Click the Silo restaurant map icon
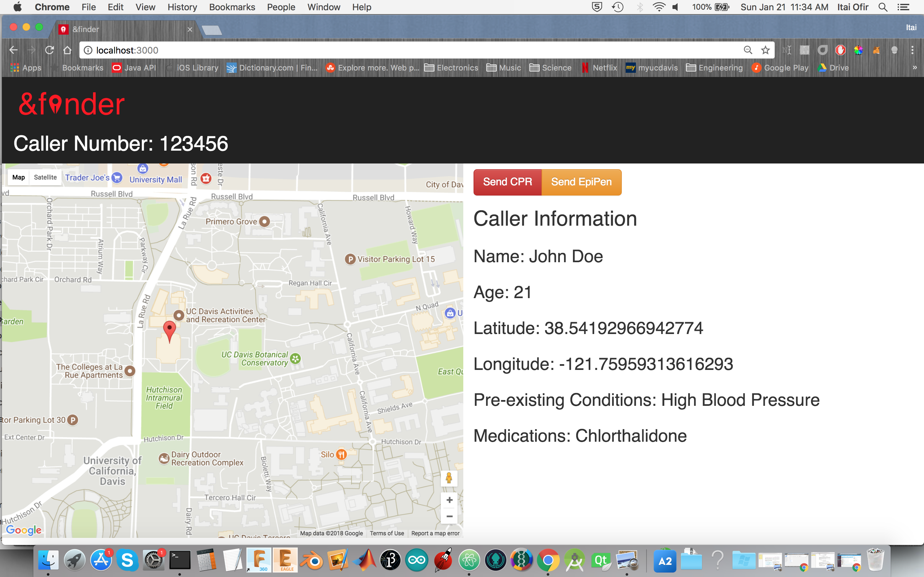The height and width of the screenshot is (577, 924). click(x=341, y=454)
